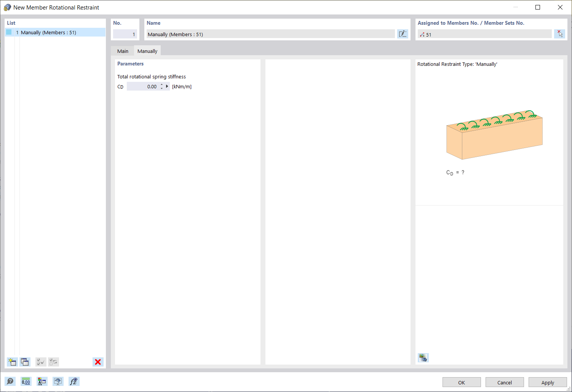
Task: Delete the selected list item
Action: [98, 362]
